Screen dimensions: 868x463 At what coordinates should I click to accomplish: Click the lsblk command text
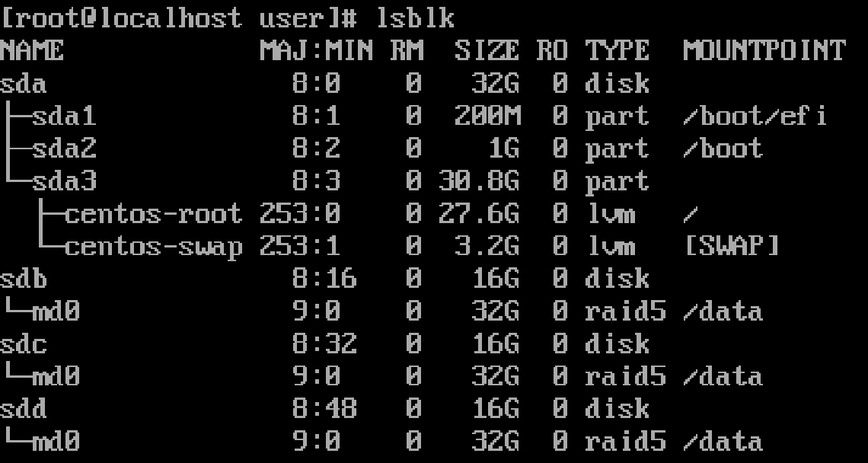coord(415,18)
